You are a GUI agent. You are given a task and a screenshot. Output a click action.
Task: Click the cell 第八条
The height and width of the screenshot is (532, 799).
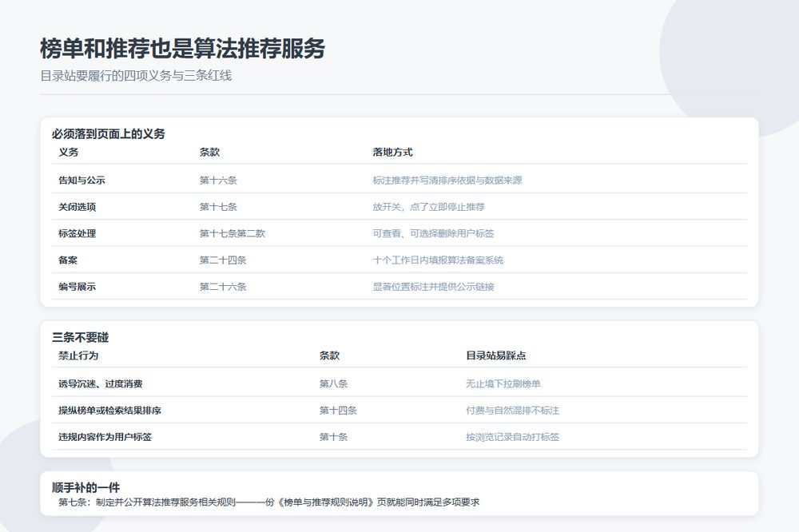pos(333,383)
